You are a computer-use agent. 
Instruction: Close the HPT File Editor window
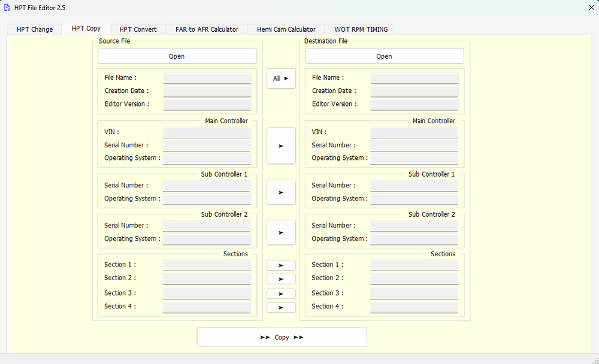pyautogui.click(x=591, y=7)
